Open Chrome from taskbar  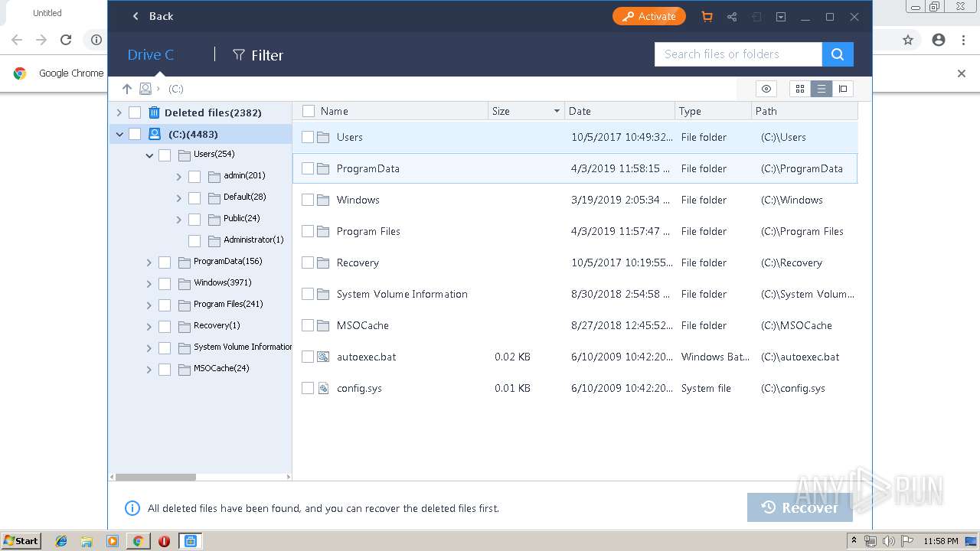(x=138, y=541)
